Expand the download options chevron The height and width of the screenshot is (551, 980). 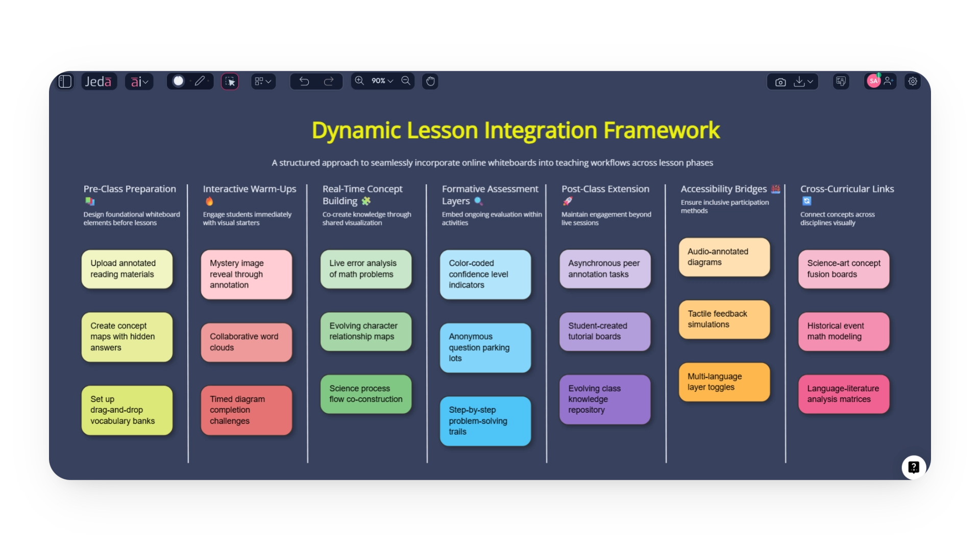tap(810, 81)
